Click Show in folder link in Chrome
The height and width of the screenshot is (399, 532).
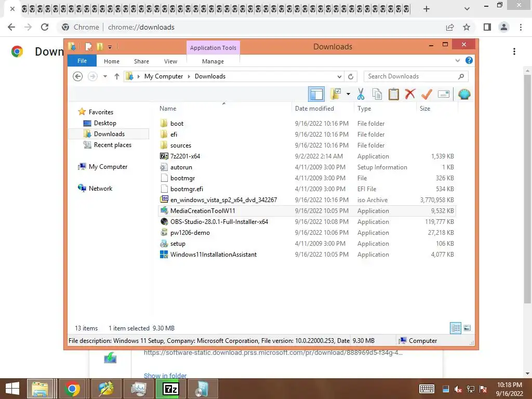coord(165,375)
